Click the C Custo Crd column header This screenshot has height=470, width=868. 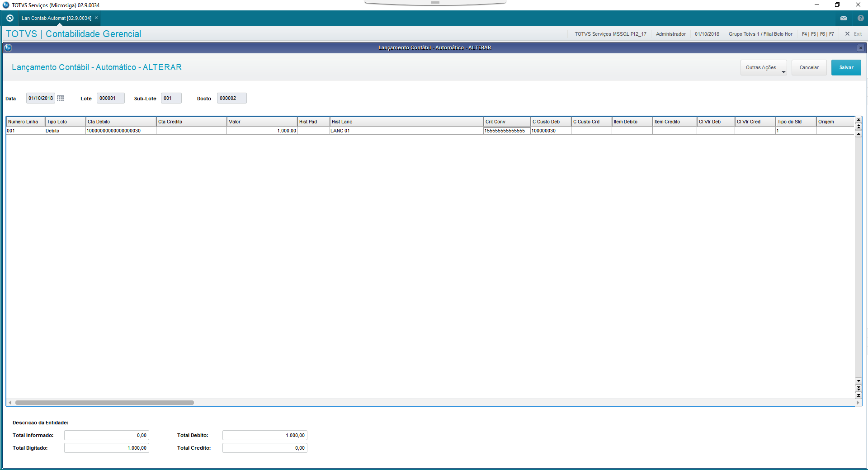[x=592, y=122]
